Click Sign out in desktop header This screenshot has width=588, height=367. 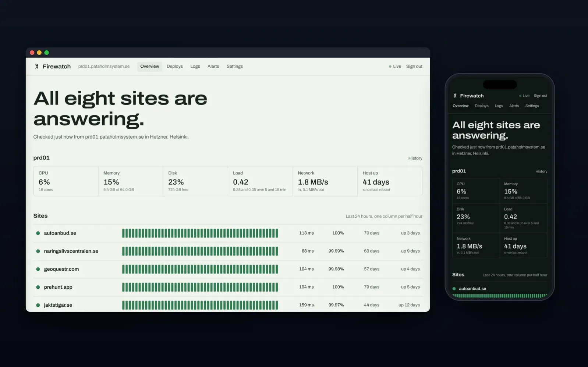point(414,67)
